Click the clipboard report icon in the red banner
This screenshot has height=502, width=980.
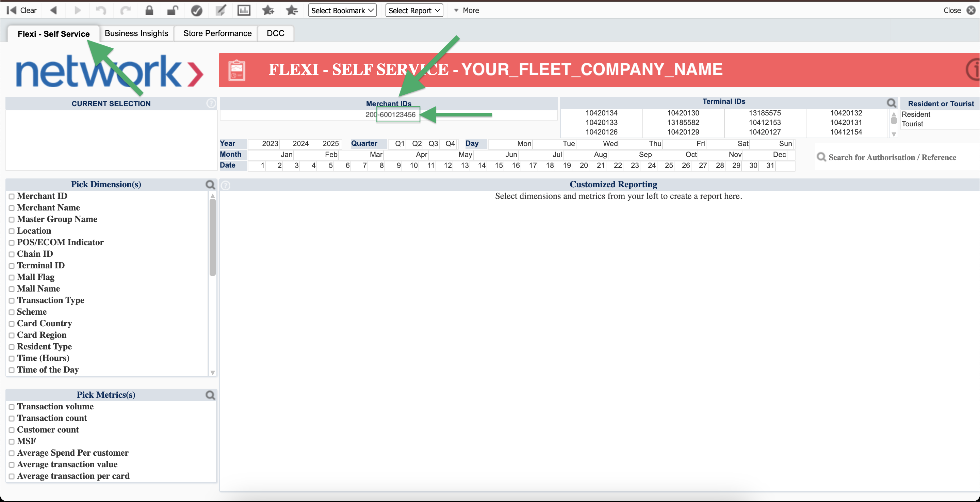pyautogui.click(x=236, y=70)
